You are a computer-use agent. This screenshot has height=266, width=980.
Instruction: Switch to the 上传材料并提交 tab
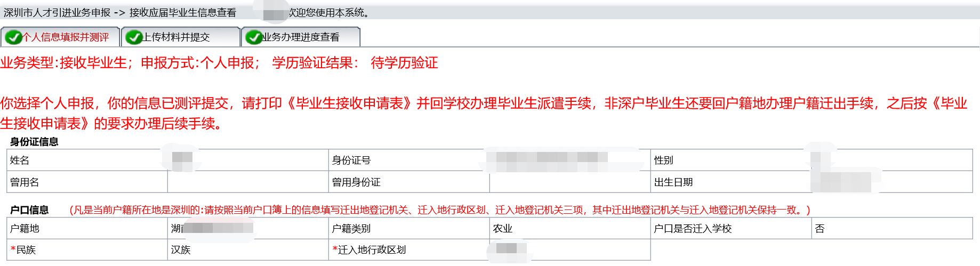click(180, 37)
